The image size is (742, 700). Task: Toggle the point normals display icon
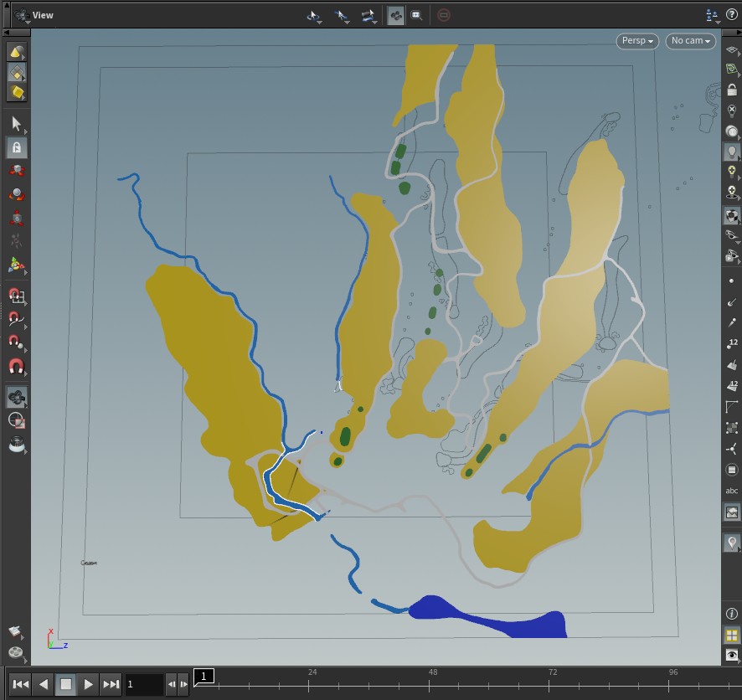732,301
